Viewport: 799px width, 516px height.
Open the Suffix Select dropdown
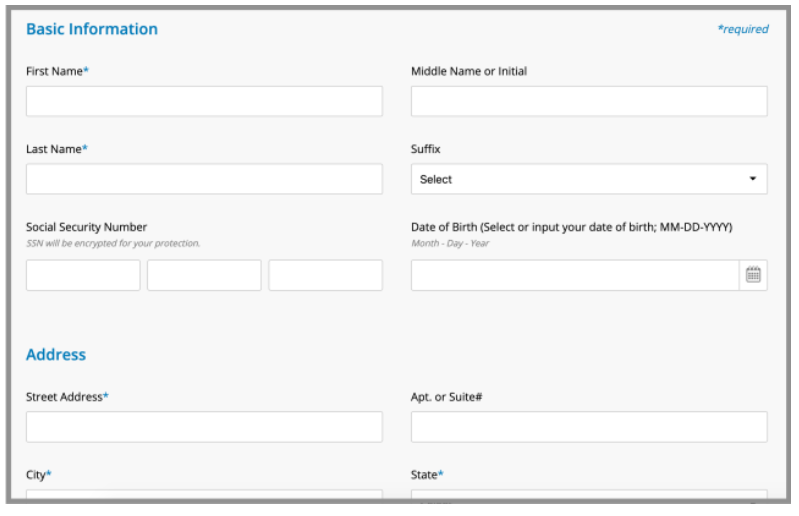589,179
